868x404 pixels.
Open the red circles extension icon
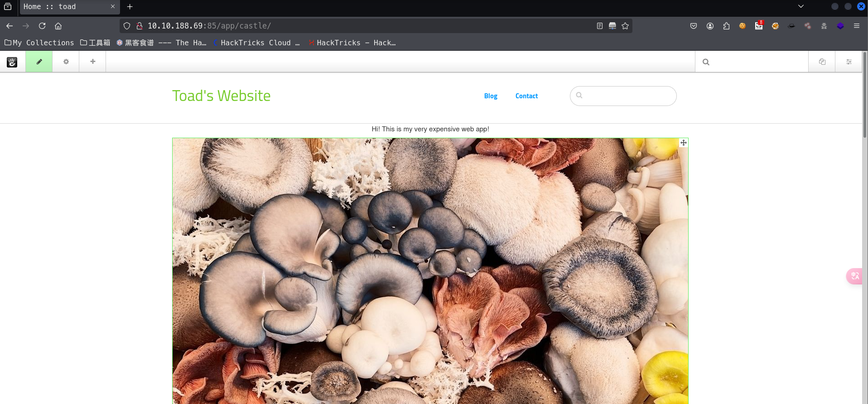[x=808, y=26]
